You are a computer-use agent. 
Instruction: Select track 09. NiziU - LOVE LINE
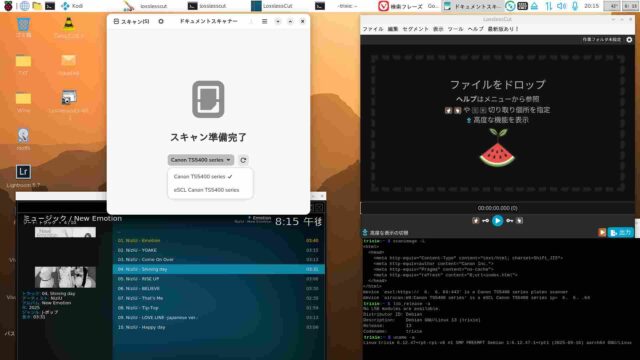[x=219, y=318]
